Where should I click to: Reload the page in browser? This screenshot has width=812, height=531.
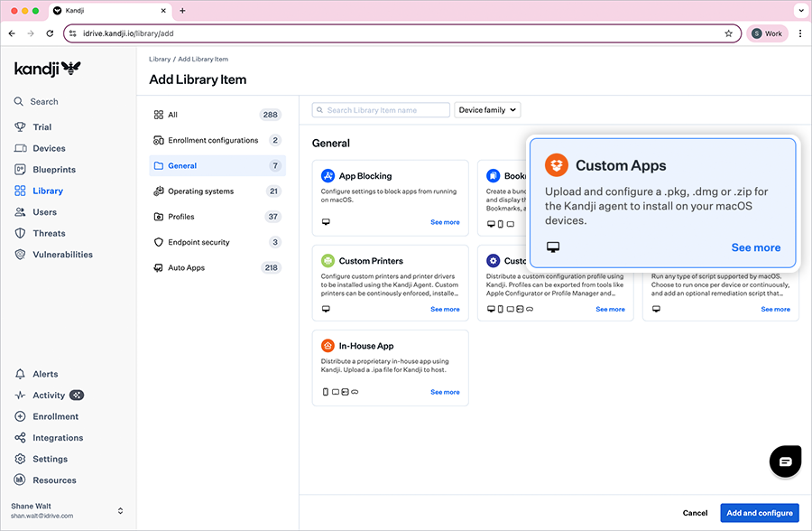[50, 33]
